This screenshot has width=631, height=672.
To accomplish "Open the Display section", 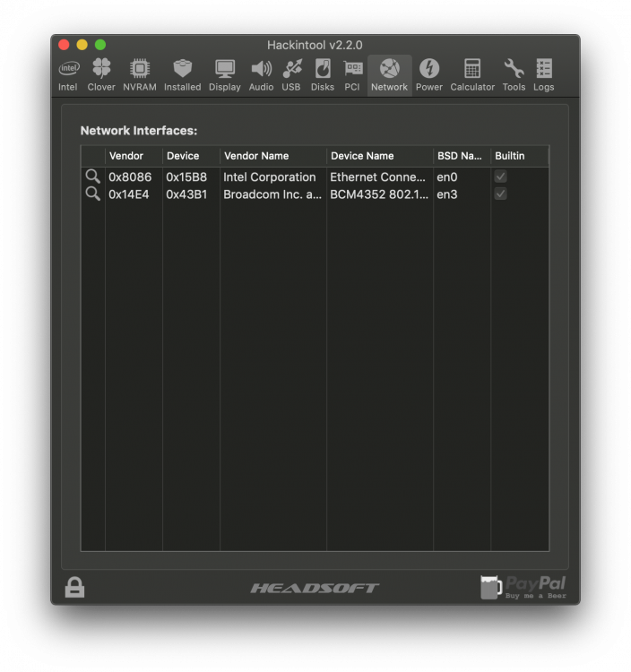I will pos(225,75).
